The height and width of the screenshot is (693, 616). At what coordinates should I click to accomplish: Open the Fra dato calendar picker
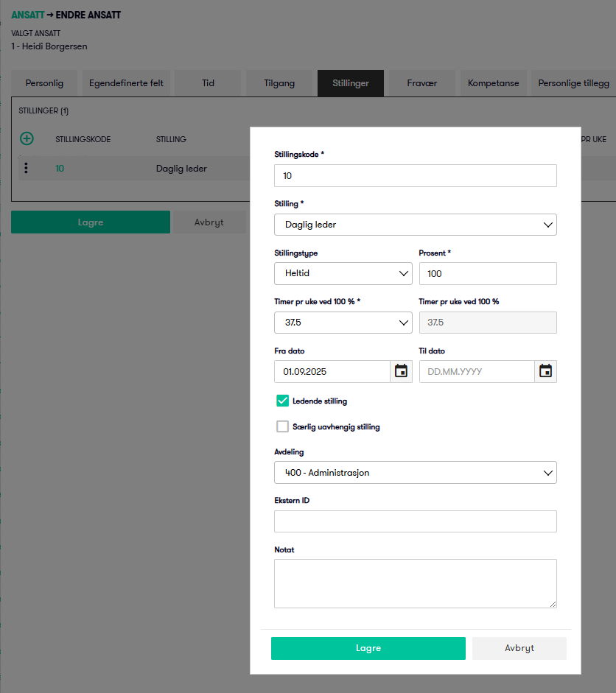[x=401, y=371]
